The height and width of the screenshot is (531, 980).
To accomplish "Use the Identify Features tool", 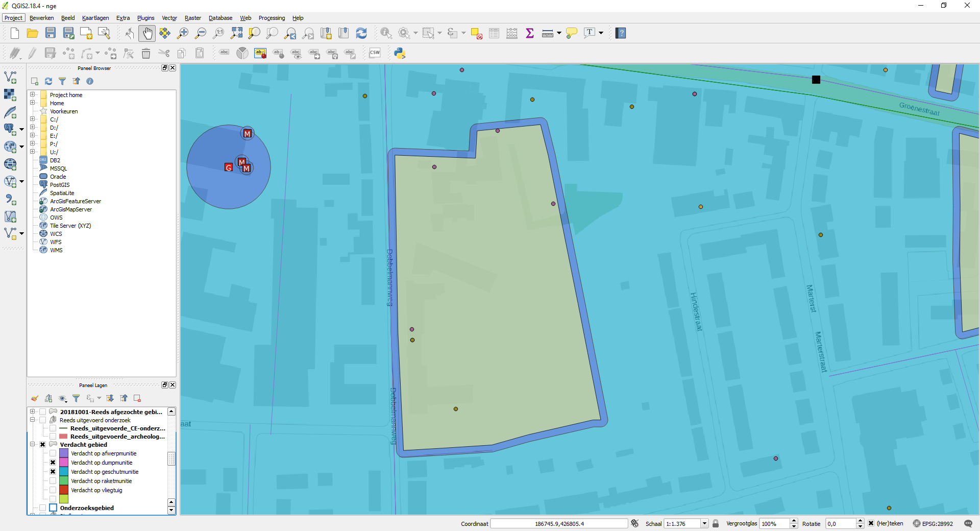I will coord(386,33).
